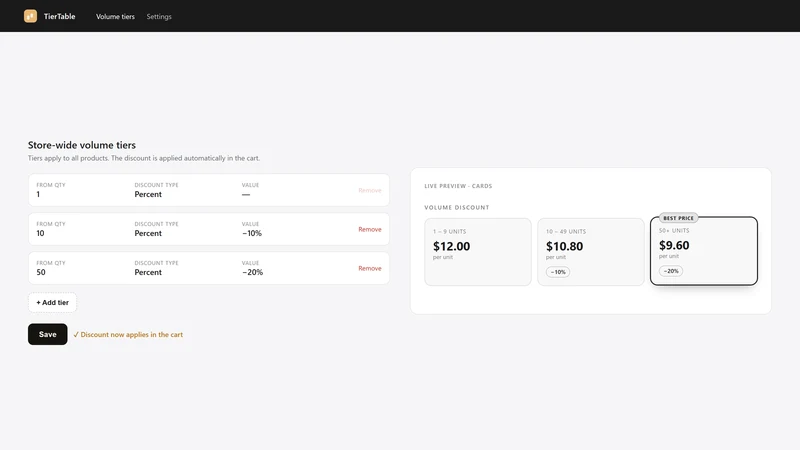Open Discount Type dropdown in qty 50 row
This screenshot has height=450, width=800.
click(x=148, y=272)
